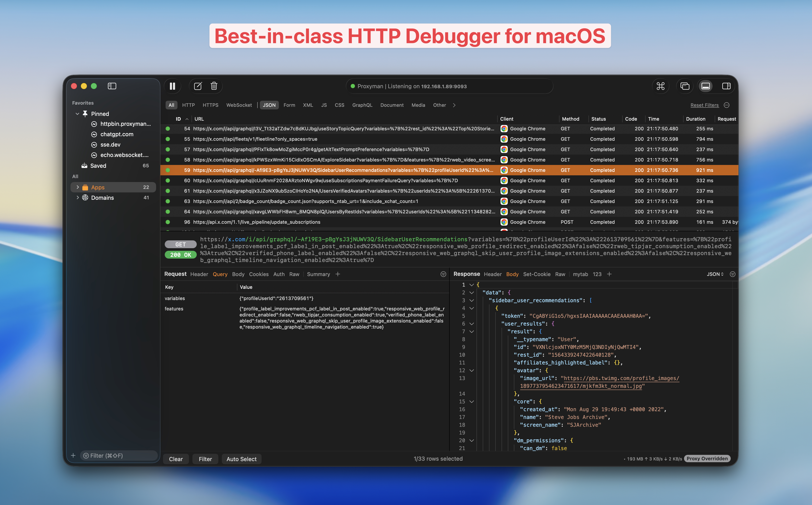This screenshot has width=812, height=505.
Task: Show more filter types with chevron after Other
Action: point(454,105)
